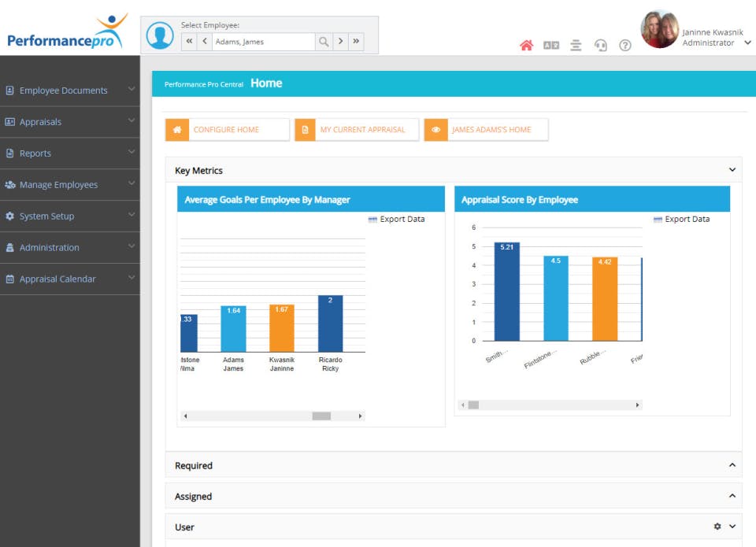Click the Administration person icon in sidebar
Screen dimensions: 756x547
pos(10,247)
